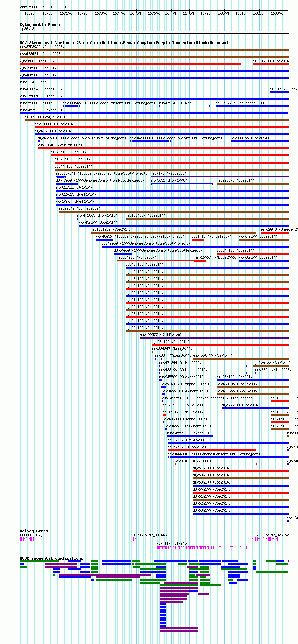298x644 pixels.
Task: Click the chr1:16683850..16836231 region label
Action: click(x=43, y=7)
